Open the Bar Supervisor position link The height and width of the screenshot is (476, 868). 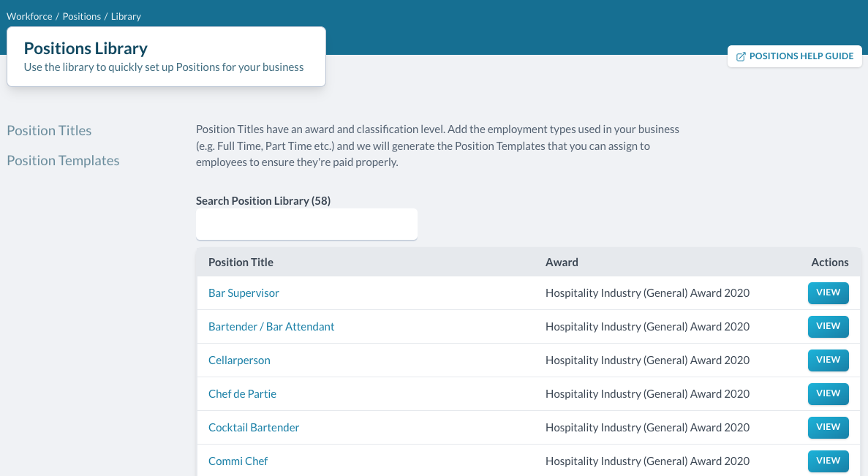(244, 293)
